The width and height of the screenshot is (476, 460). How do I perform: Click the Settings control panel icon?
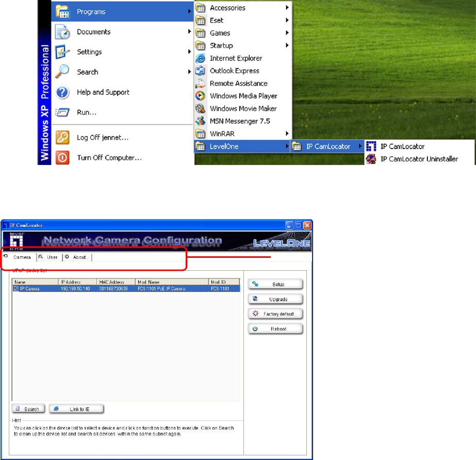62,52
